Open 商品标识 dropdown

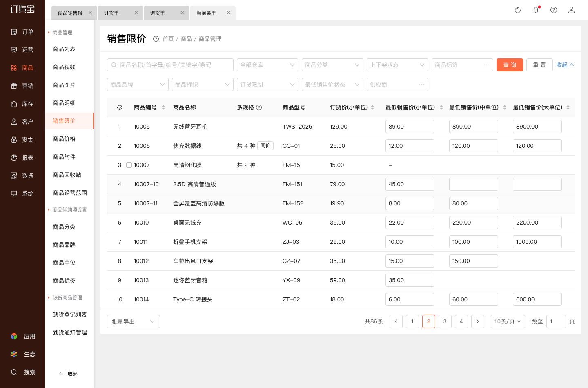pyautogui.click(x=203, y=85)
